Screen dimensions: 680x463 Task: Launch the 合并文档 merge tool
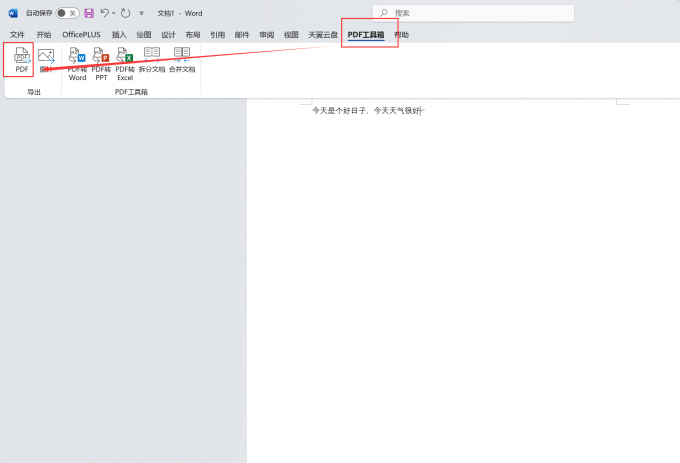pyautogui.click(x=182, y=60)
